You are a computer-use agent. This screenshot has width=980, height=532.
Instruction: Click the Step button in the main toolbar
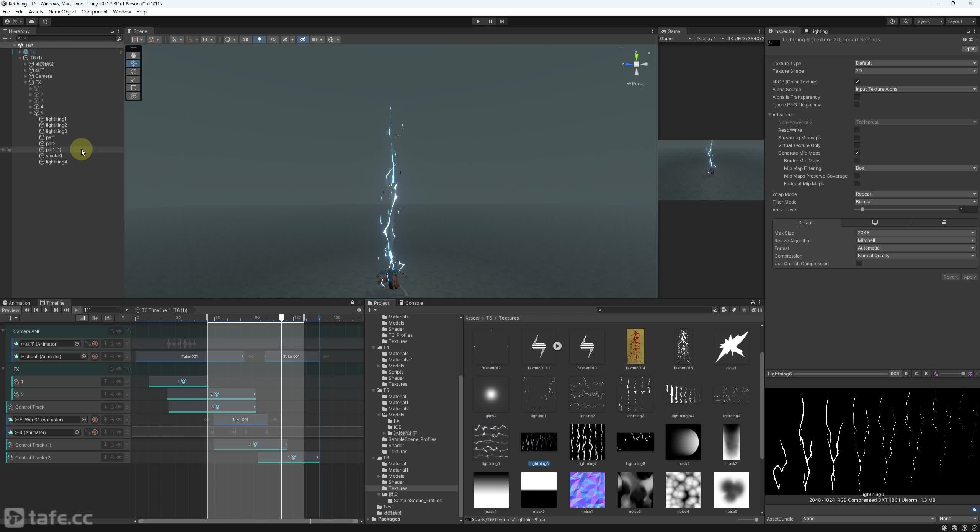pos(502,21)
